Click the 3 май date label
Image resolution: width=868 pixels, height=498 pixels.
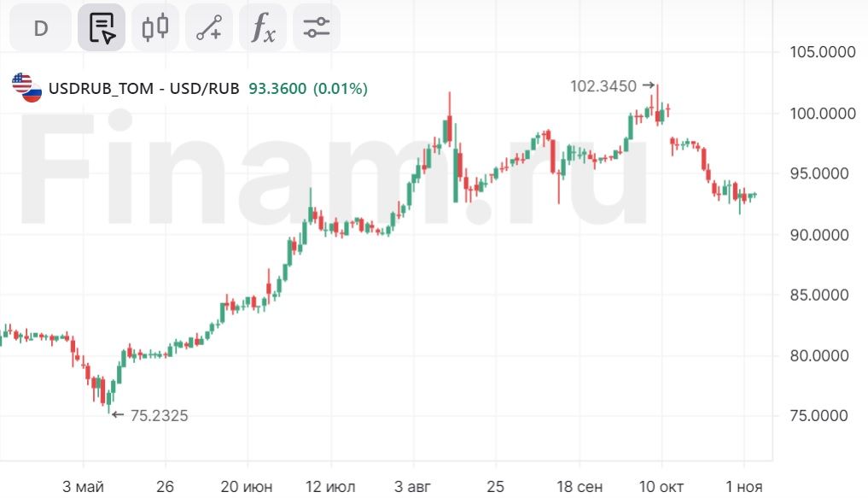pyautogui.click(x=84, y=486)
